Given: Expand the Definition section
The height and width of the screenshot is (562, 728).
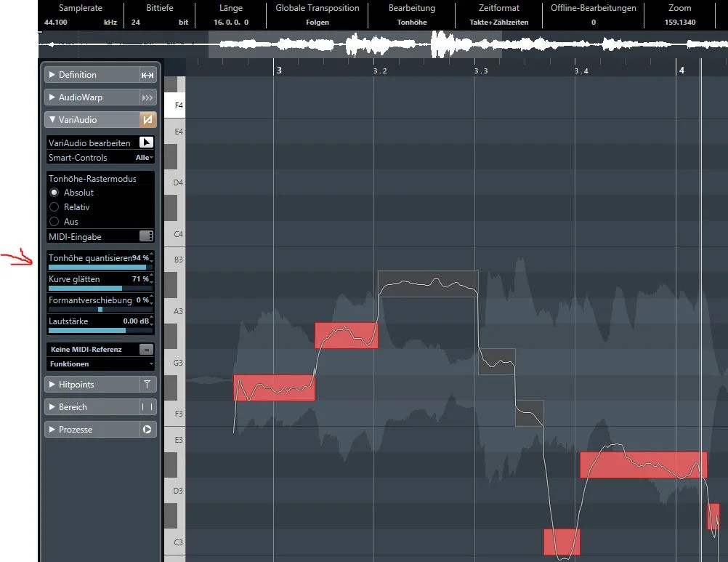Looking at the screenshot, I should click(x=52, y=74).
